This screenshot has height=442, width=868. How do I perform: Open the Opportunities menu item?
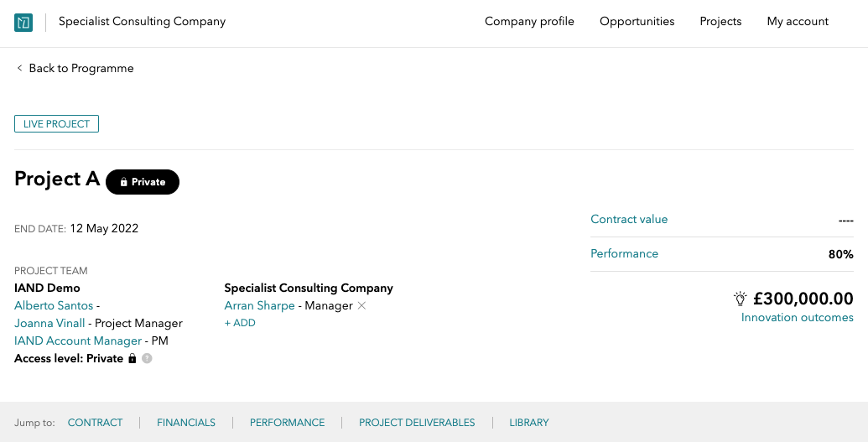click(x=637, y=22)
